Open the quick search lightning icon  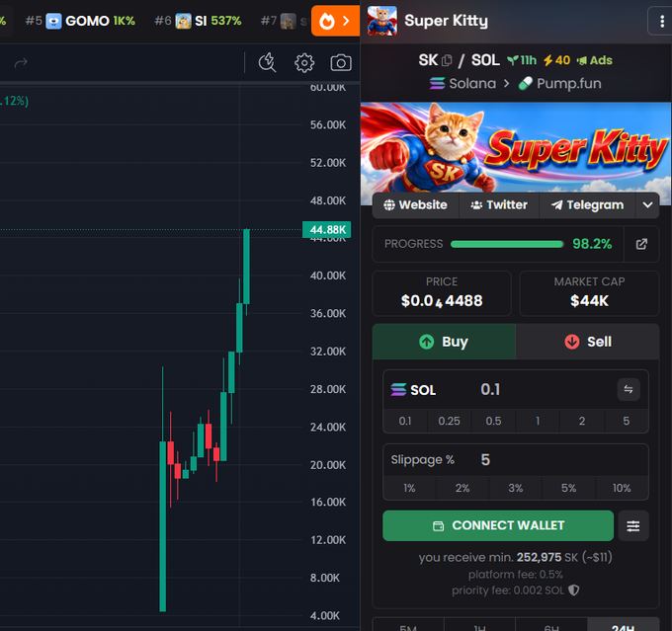(x=267, y=62)
